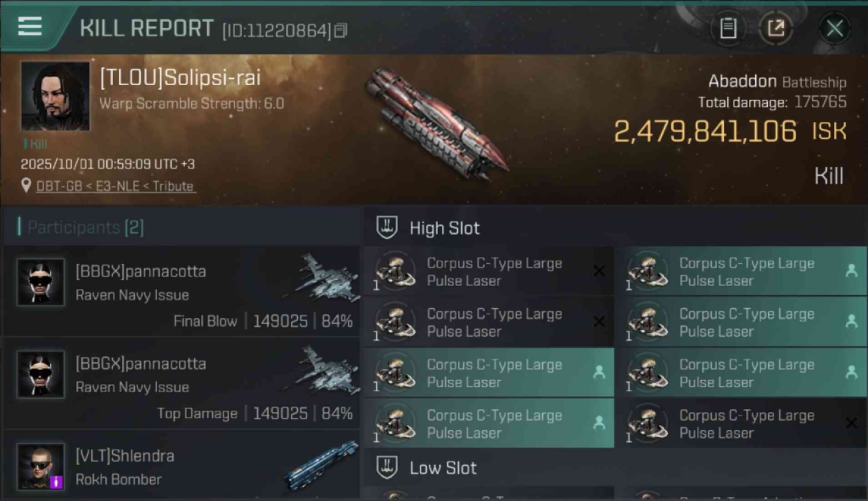Open DBT-GB Tribute location link
The image size is (868, 501).
pos(115,186)
